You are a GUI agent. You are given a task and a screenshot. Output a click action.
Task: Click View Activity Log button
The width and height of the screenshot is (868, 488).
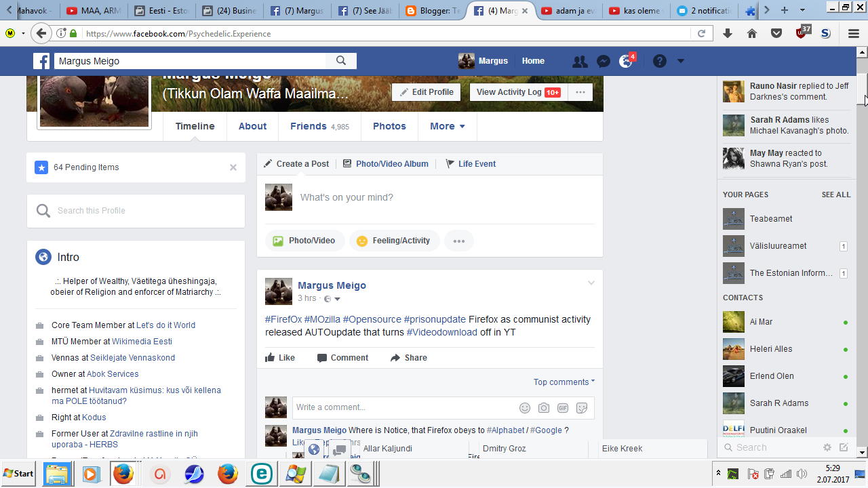tap(518, 92)
